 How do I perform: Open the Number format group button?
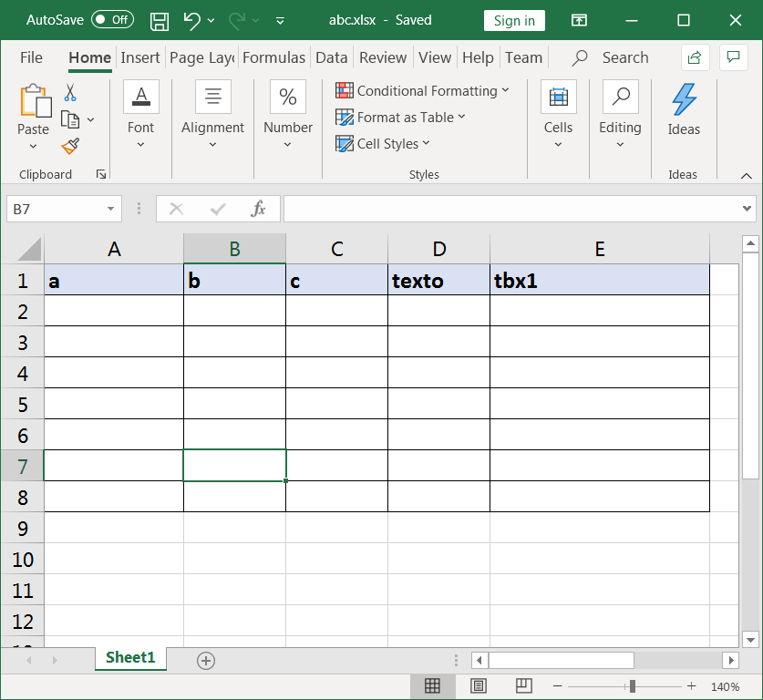[x=287, y=115]
